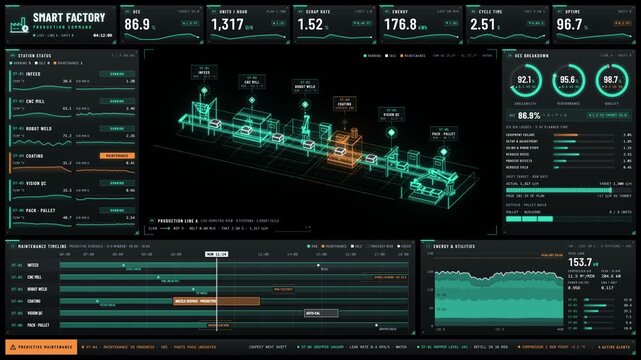Toggle the Running legend in Station Status panel

20,63
